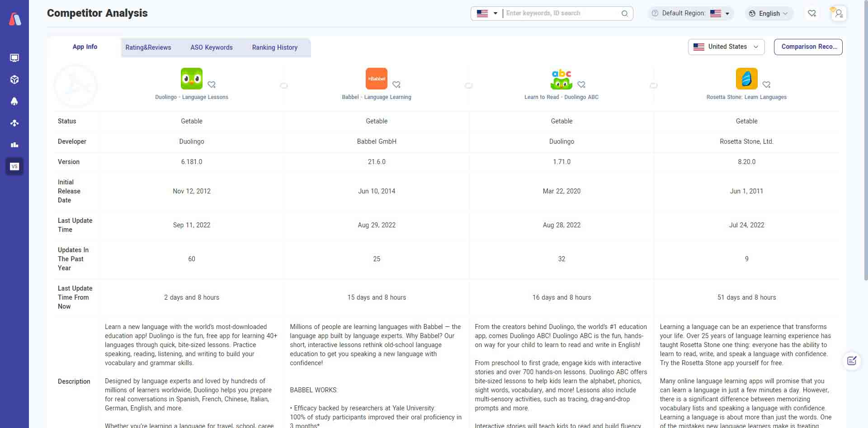Favorite Rosetta Stone with heart icon
Screen dimensions: 868x428
[x=766, y=85]
